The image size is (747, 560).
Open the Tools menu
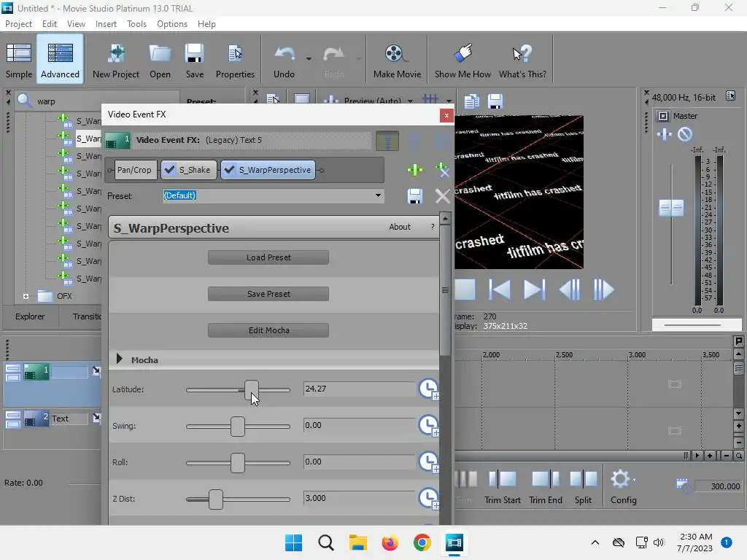[x=136, y=24]
